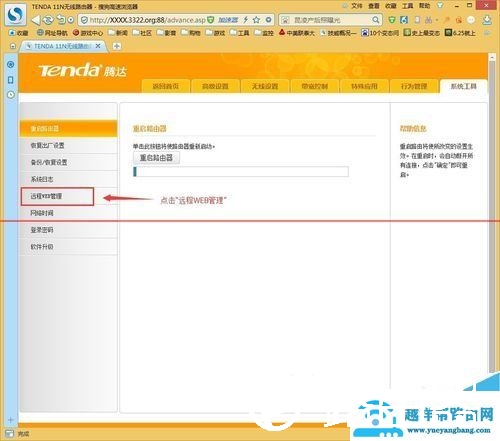This screenshot has width=500, height=441.
Task: Select 软件升级 in left menu
Action: click(69, 247)
